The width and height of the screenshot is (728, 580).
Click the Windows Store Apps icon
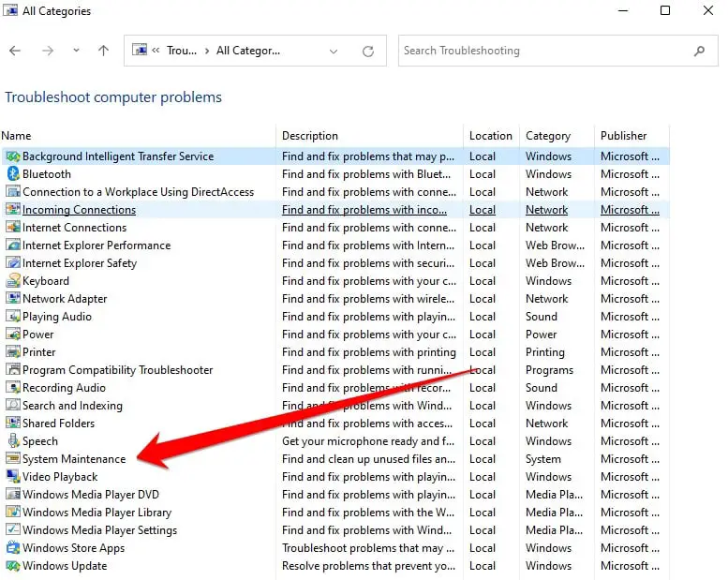point(13,548)
